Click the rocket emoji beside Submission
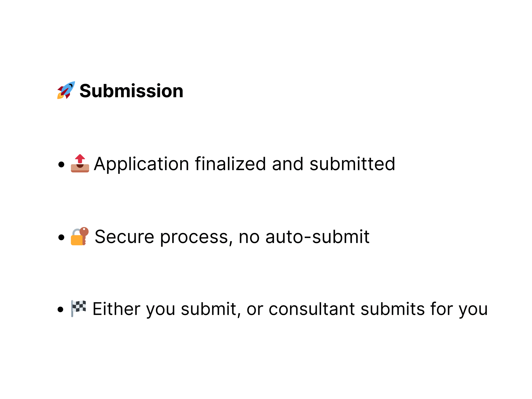Screen dimensions: 532x399 coord(66,90)
